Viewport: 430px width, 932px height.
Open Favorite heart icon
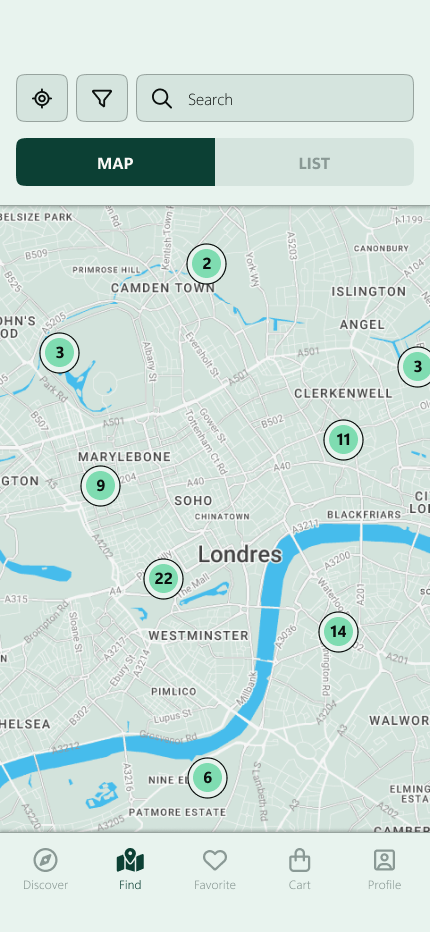[x=215, y=859]
